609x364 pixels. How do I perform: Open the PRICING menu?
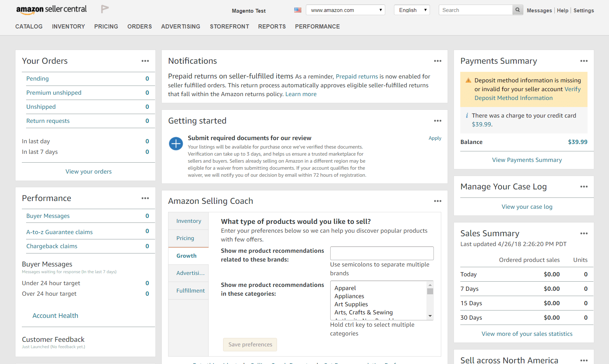[x=106, y=26]
